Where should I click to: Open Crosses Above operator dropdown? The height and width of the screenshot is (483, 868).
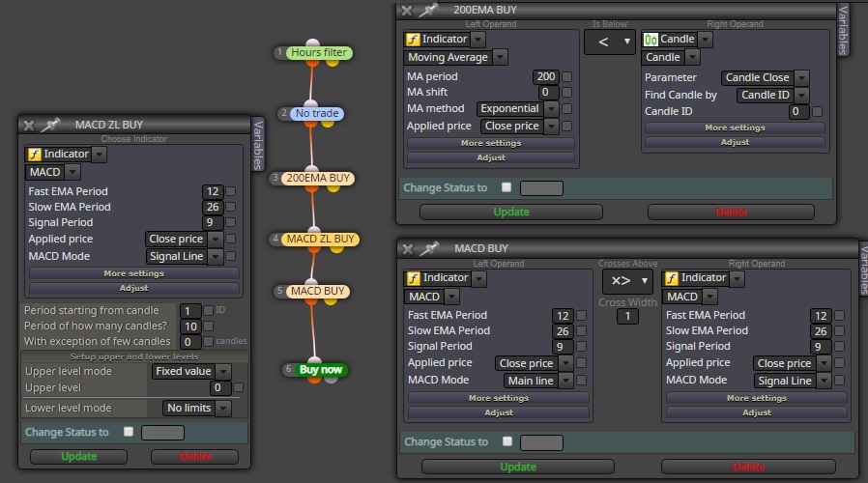point(627,281)
